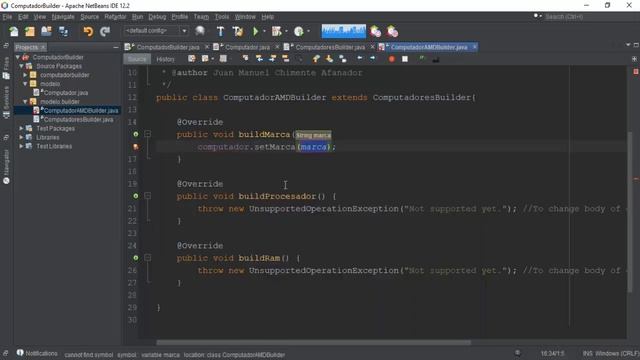Open the Tools menu

[222, 17]
